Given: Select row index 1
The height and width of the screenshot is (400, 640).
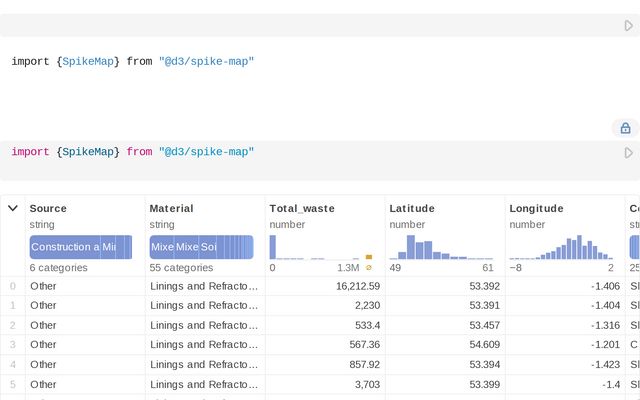Looking at the screenshot, I should point(13,305).
